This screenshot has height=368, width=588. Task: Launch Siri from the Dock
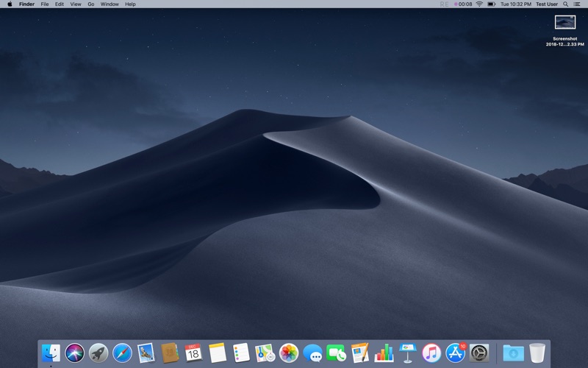point(75,353)
